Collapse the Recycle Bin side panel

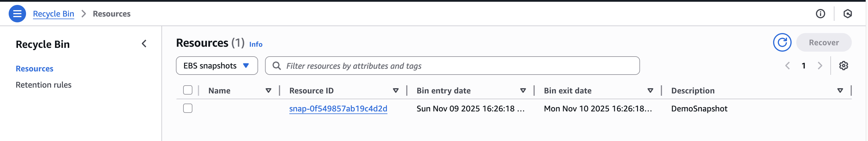click(x=144, y=44)
